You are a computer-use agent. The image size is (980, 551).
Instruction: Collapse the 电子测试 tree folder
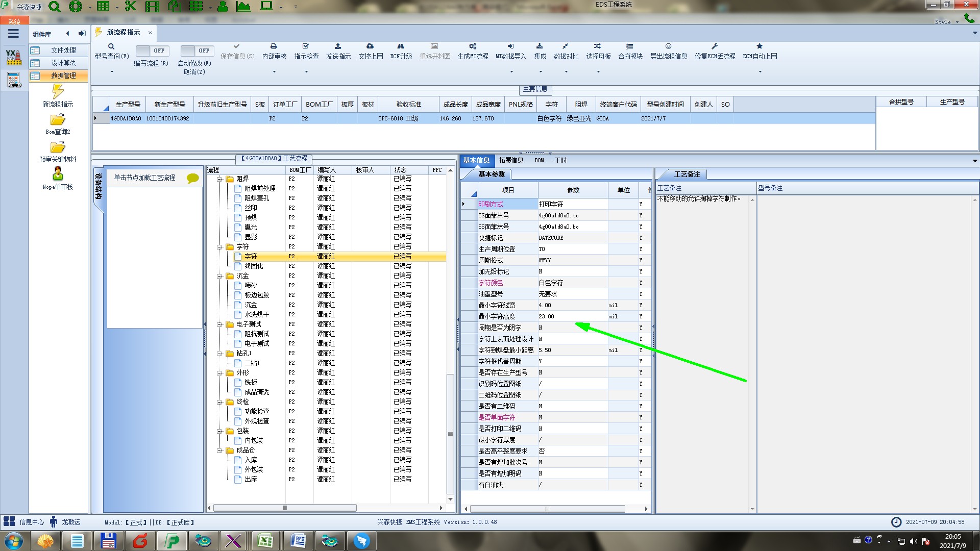tap(220, 324)
